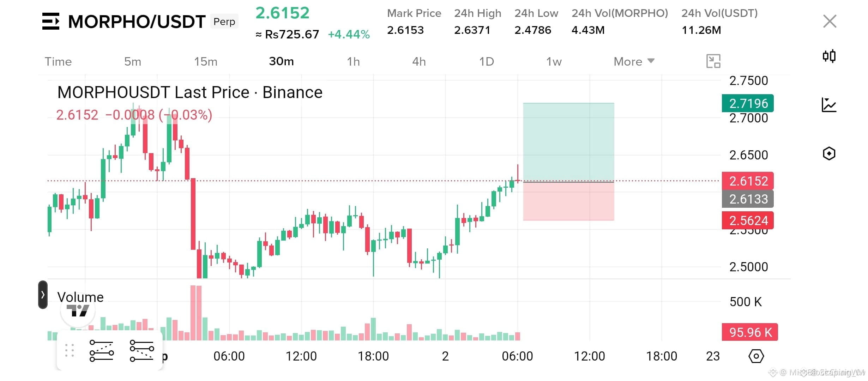Click the TradingView logo badge

click(78, 310)
